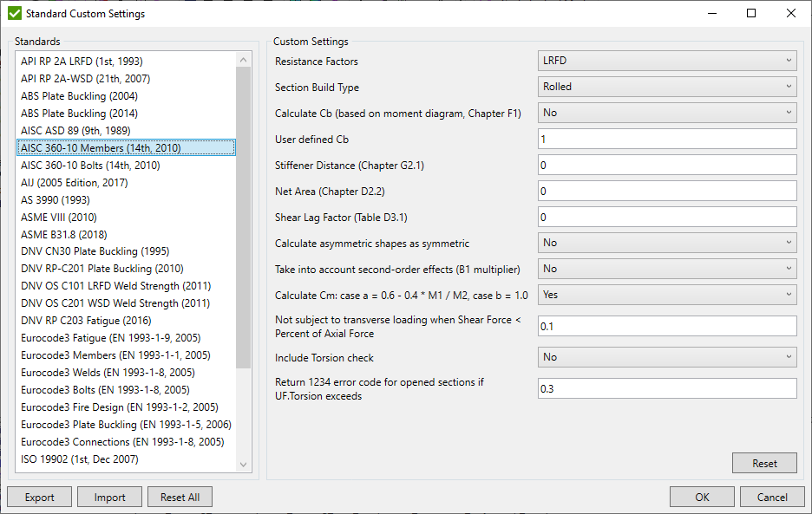
Task: Edit the User defined Cb value field
Action: (668, 139)
